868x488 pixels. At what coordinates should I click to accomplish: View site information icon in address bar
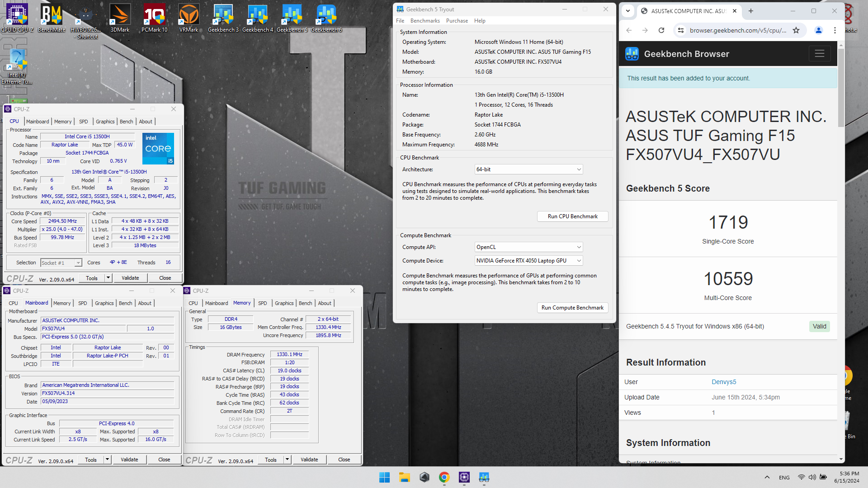pos(680,30)
